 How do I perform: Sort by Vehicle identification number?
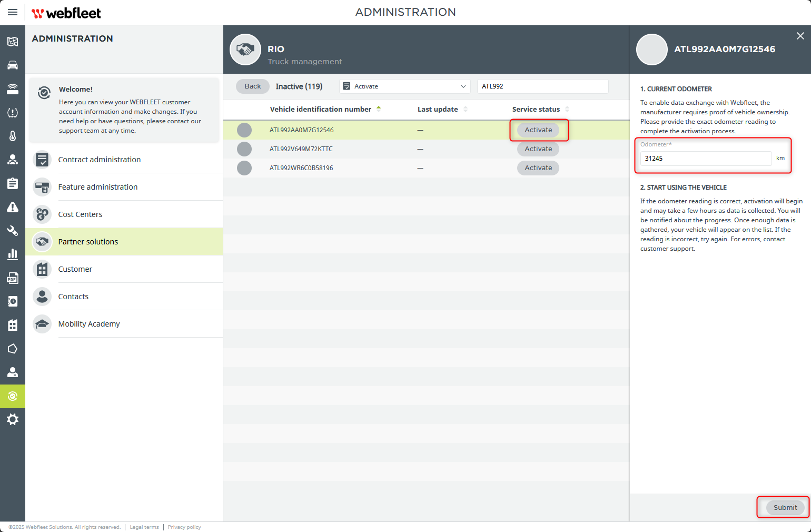click(325, 109)
